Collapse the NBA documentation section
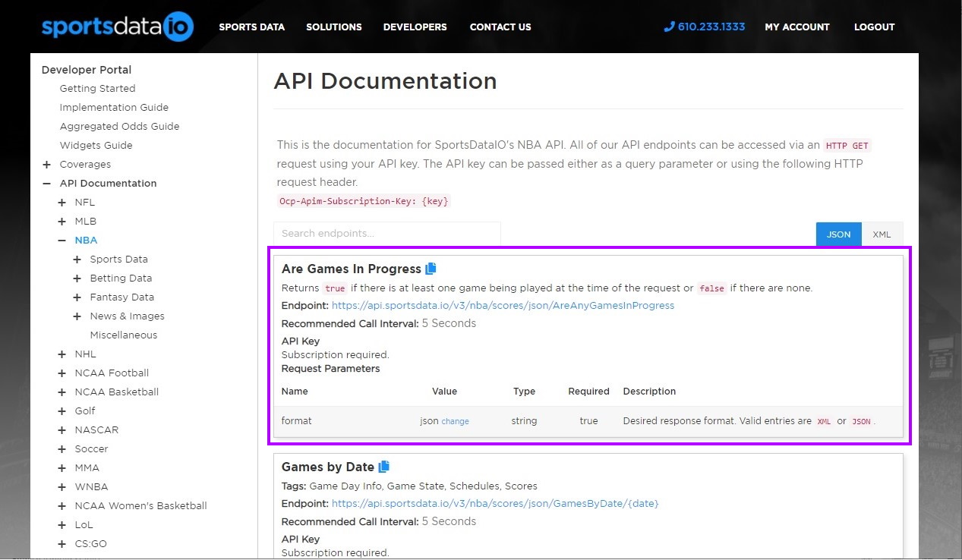The image size is (962, 560). click(62, 240)
